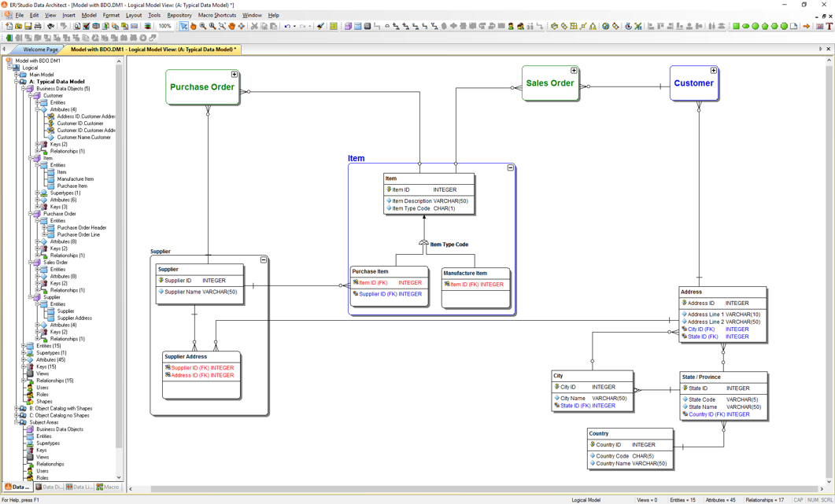The width and height of the screenshot is (835, 504).
Task: Click the Item Type Code discriminator label
Action: (x=449, y=245)
